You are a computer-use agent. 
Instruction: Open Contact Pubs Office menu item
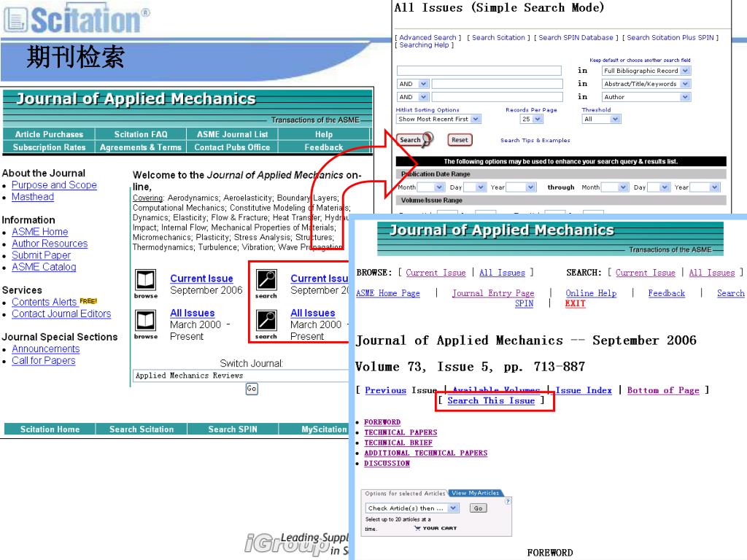coord(233,147)
